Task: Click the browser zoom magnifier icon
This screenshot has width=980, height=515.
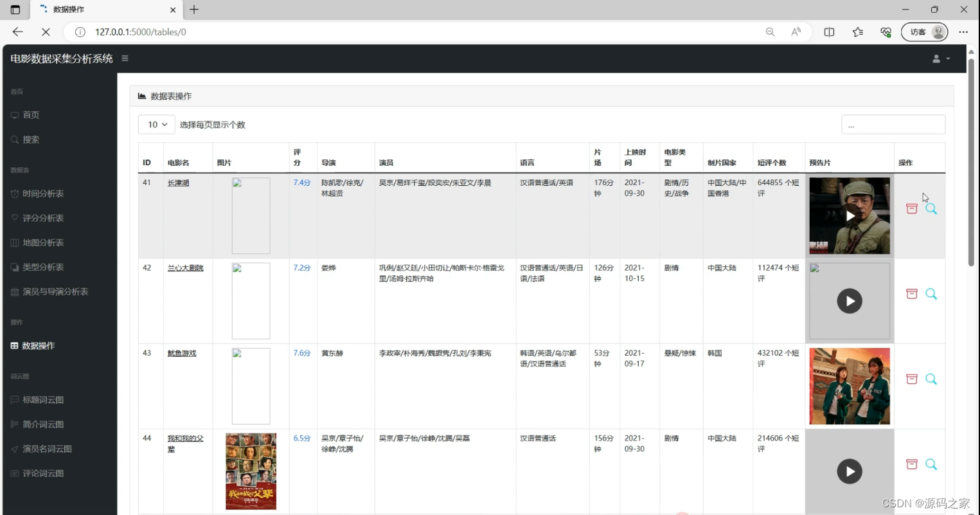Action: tap(770, 32)
